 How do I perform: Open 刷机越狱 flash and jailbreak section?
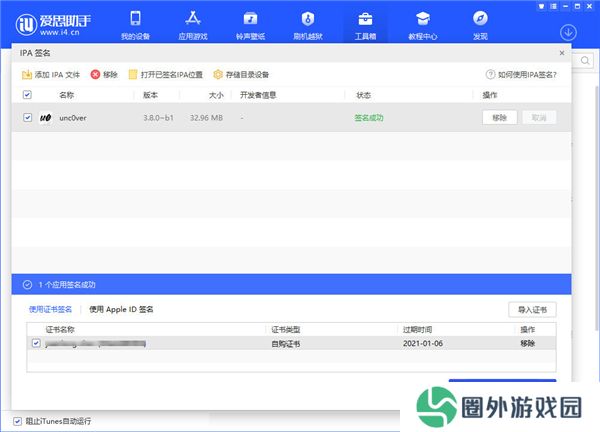tap(308, 25)
